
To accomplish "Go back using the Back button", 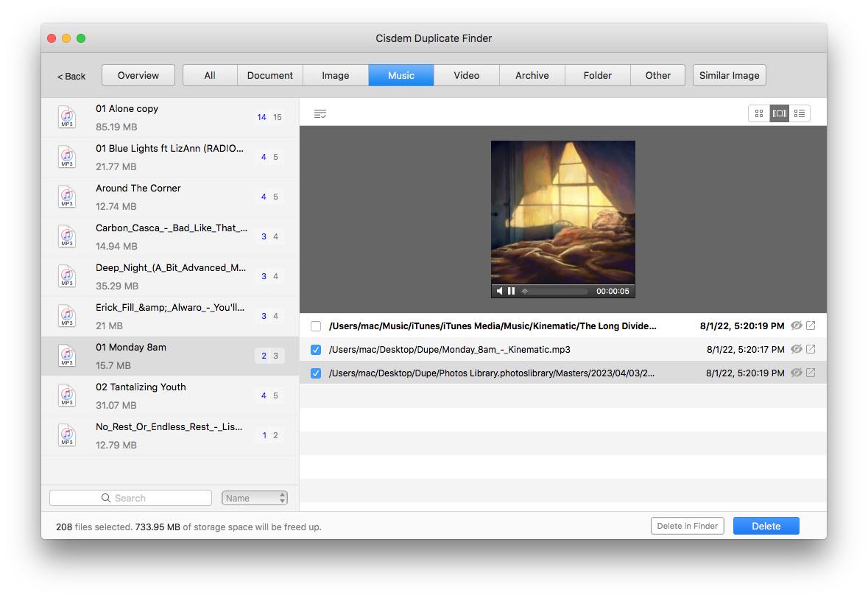I will (71, 76).
